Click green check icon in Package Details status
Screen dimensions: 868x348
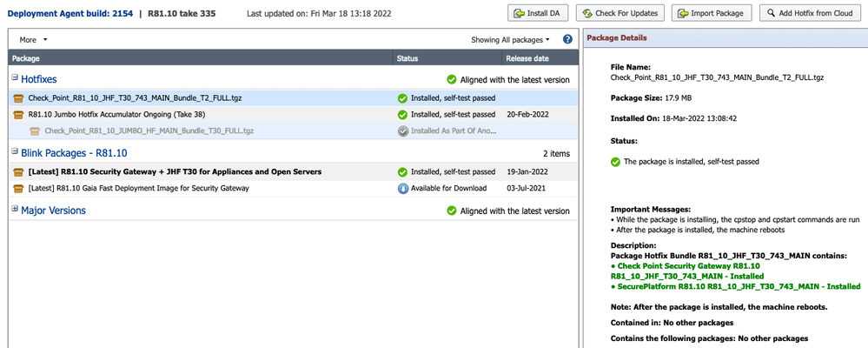click(615, 162)
